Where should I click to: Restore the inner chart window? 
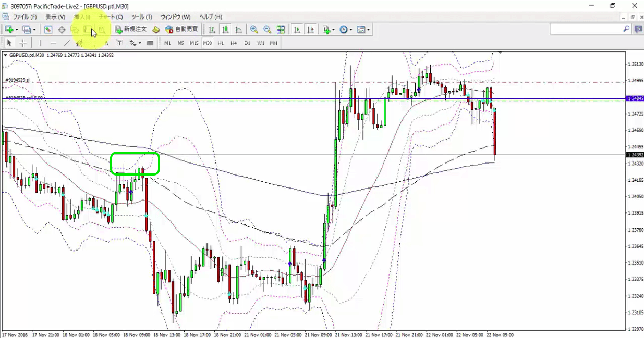click(x=633, y=17)
